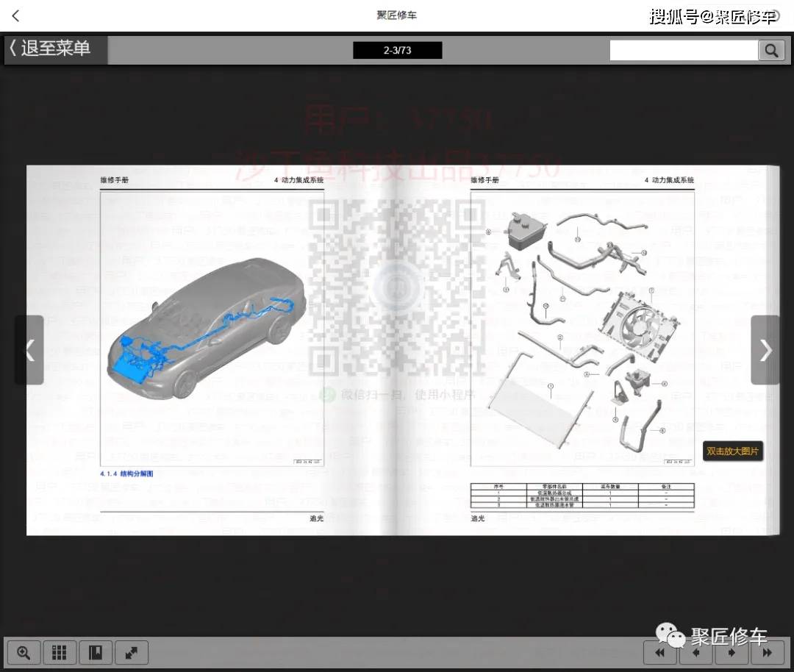Viewport: 794px width, 672px height.
Task: Flip back with the book's left side arrow
Action: click(29, 350)
